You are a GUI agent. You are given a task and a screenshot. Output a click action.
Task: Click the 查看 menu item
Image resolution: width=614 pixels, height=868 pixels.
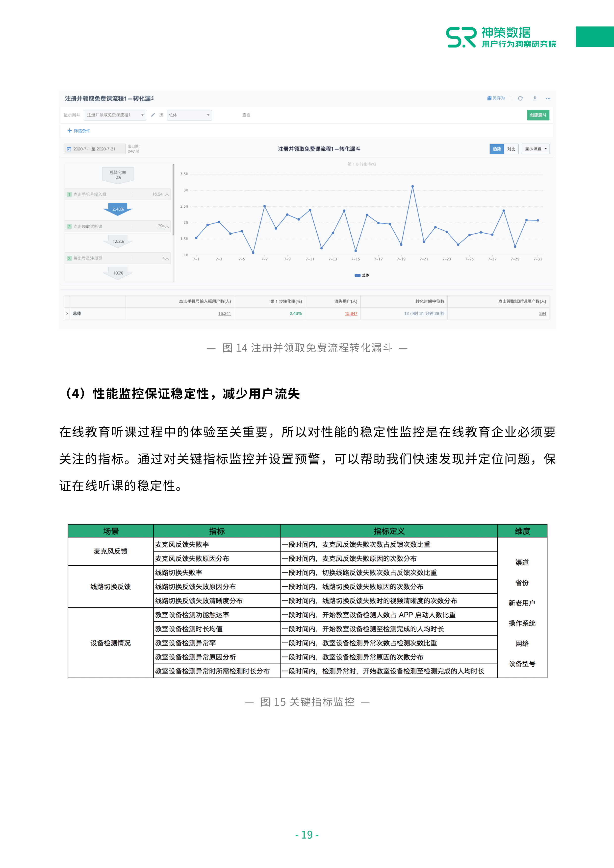pos(247,115)
